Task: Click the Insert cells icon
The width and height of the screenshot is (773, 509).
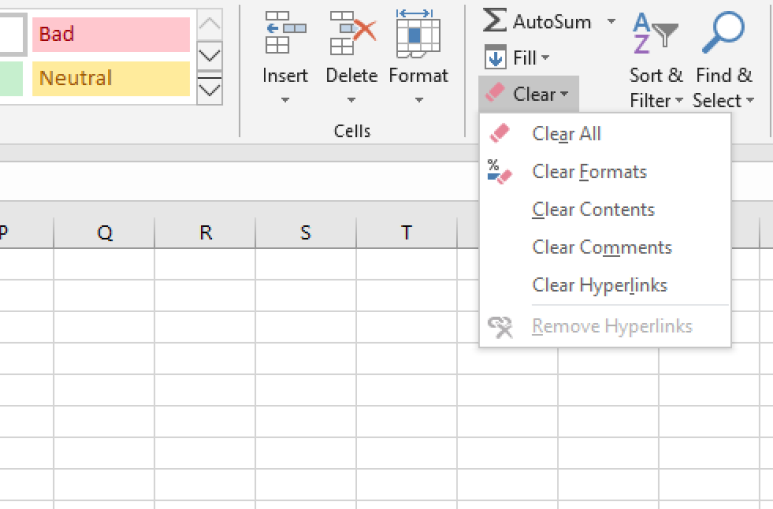Action: click(x=285, y=33)
